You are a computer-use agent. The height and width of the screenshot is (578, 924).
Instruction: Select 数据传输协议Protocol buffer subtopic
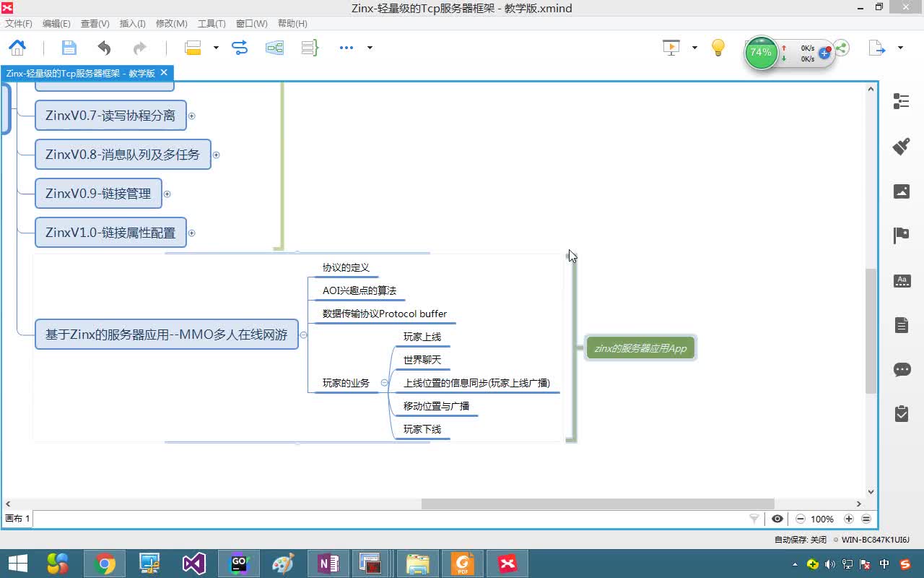click(385, 314)
